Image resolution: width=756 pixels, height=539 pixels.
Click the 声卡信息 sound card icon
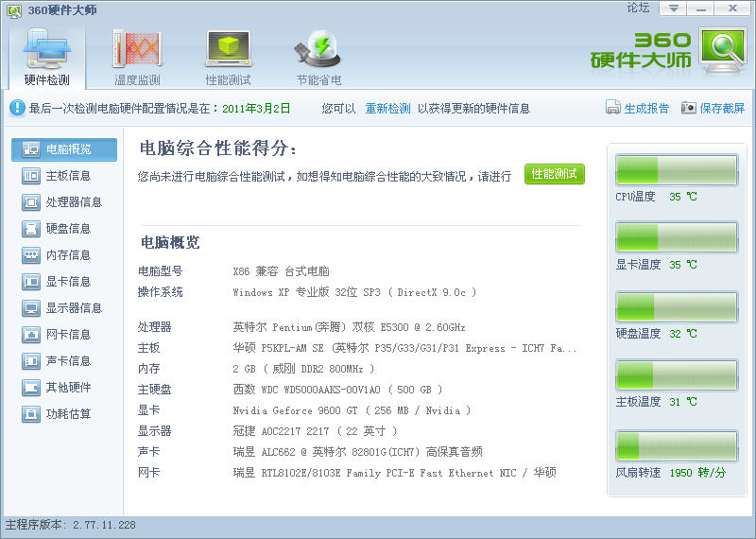[x=31, y=361]
